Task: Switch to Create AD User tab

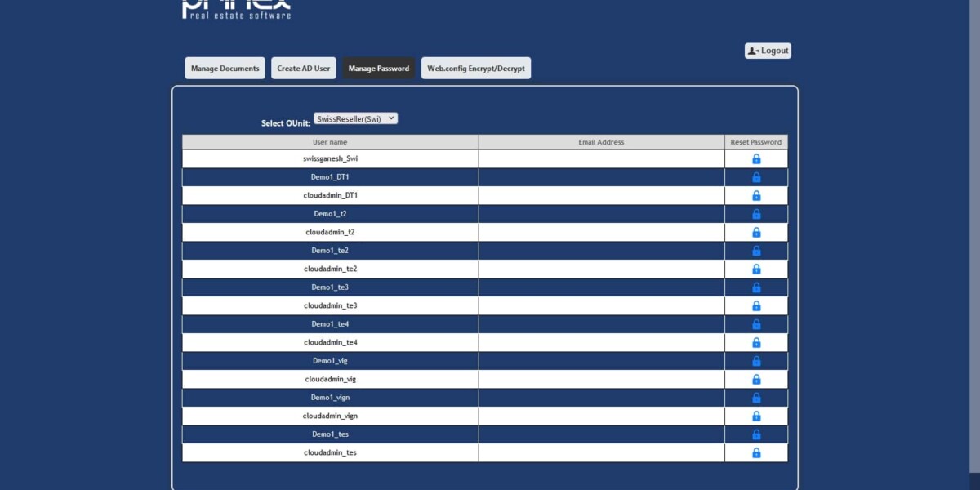Action: pos(304,69)
